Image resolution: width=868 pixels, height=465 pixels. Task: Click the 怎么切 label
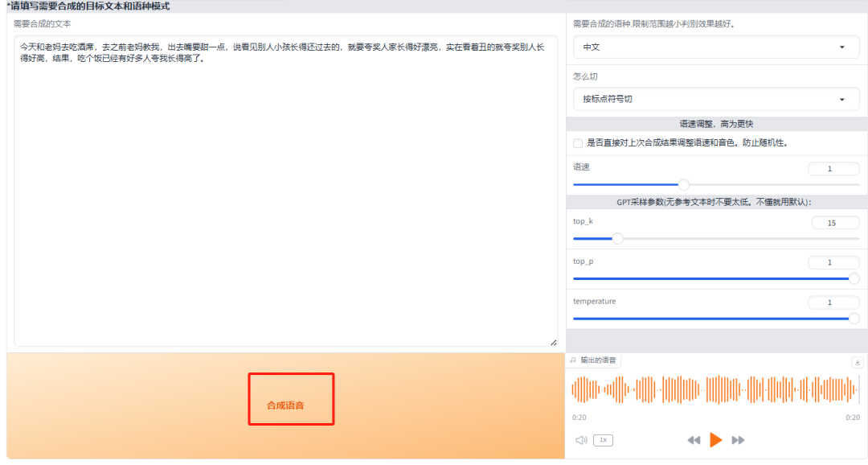coord(585,76)
